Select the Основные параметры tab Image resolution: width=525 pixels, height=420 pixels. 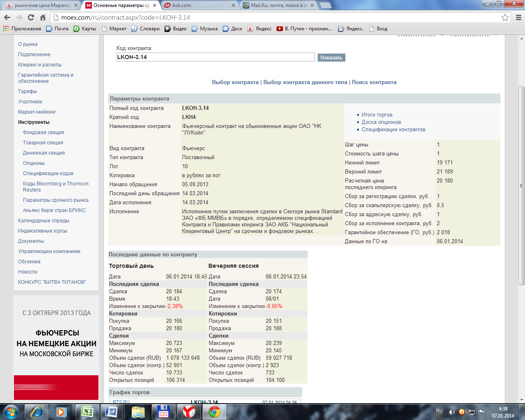click(120, 5)
